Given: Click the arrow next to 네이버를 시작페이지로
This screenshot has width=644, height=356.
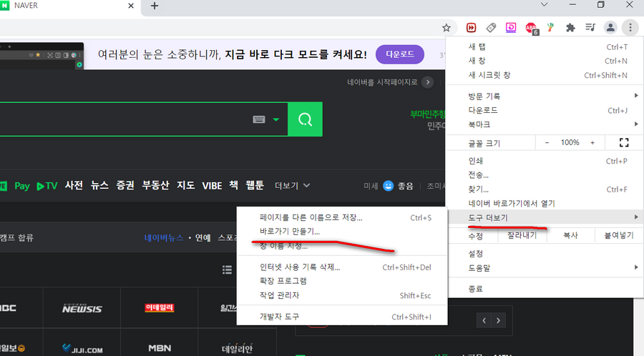Looking at the screenshot, I should 428,82.
